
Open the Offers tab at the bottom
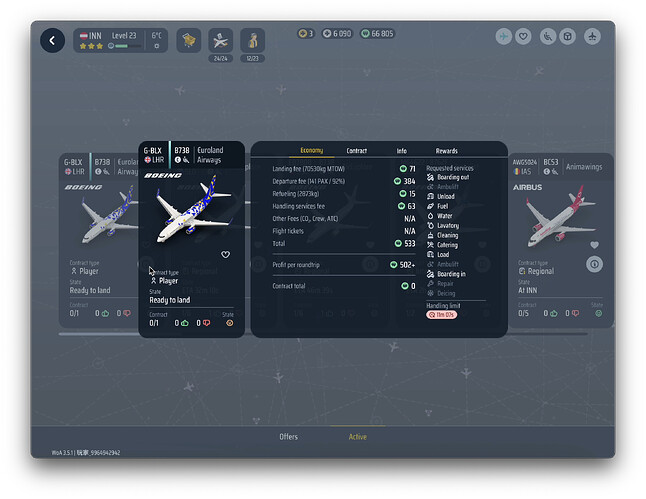(x=288, y=436)
